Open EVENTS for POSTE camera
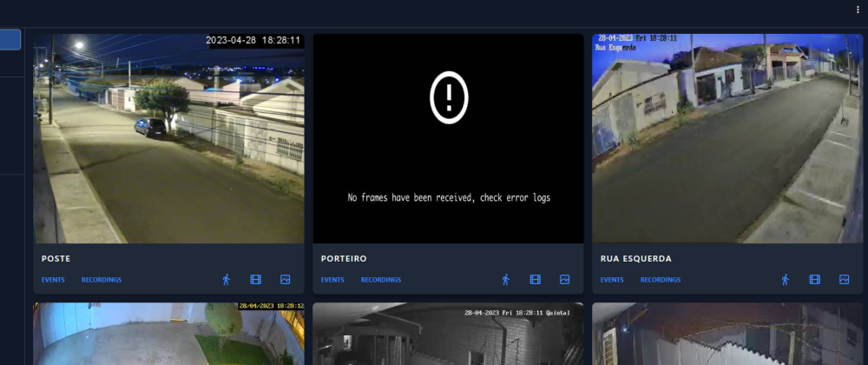 [53, 280]
